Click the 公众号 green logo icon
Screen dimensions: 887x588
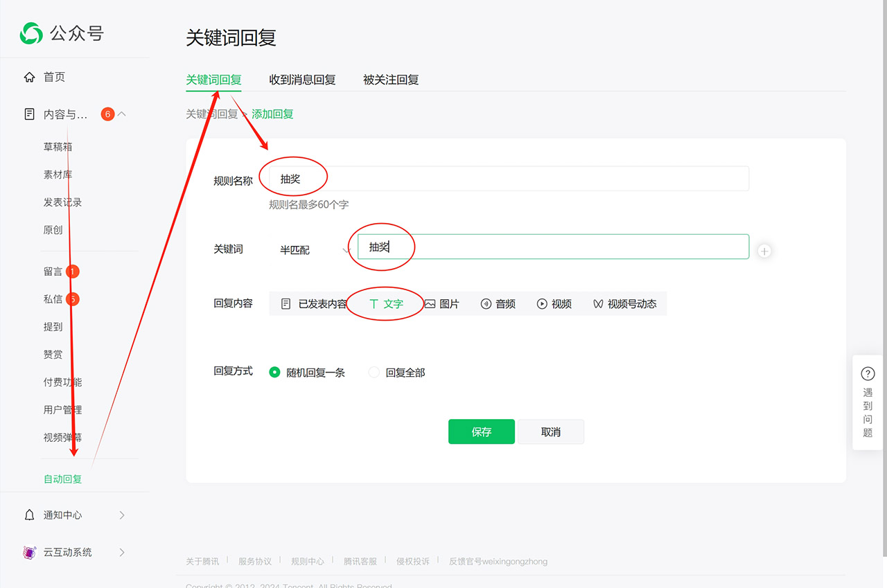[x=31, y=33]
